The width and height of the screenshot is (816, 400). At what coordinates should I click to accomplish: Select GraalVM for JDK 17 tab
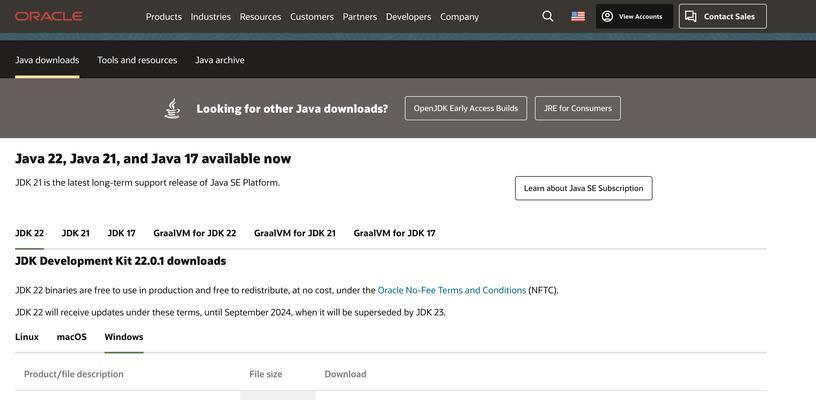coord(394,234)
